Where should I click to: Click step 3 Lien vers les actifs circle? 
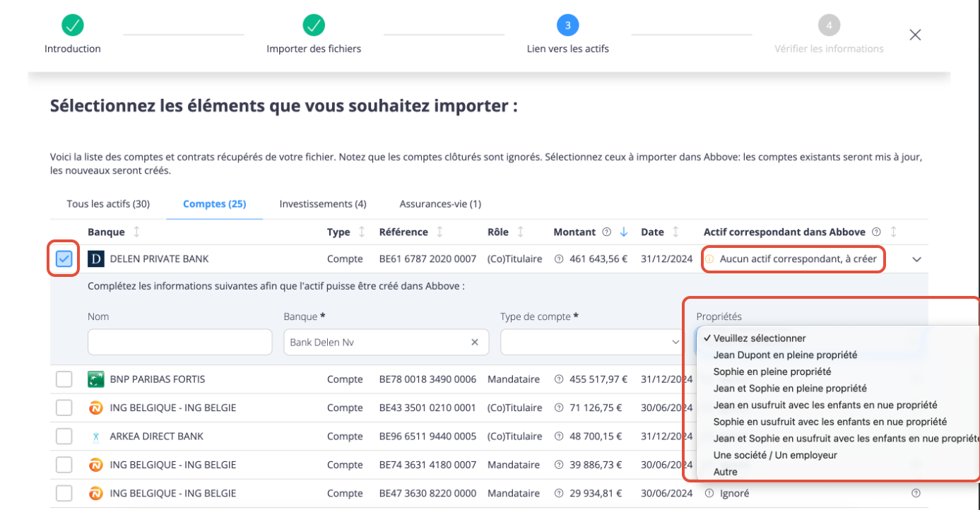click(568, 25)
